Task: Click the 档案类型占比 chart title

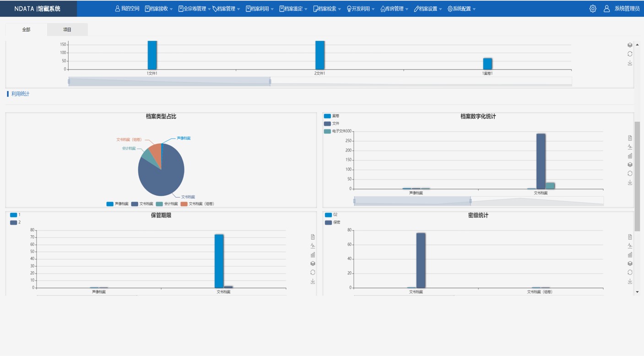Action: [x=161, y=116]
